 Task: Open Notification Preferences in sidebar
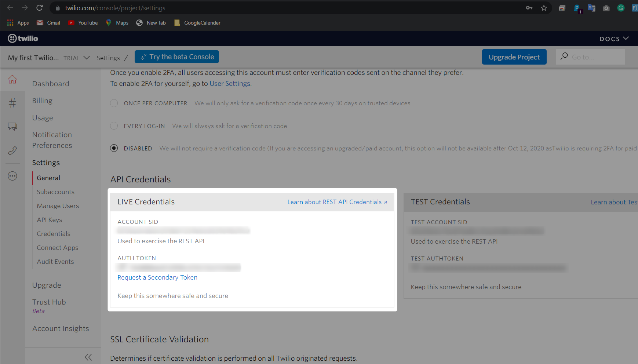52,140
